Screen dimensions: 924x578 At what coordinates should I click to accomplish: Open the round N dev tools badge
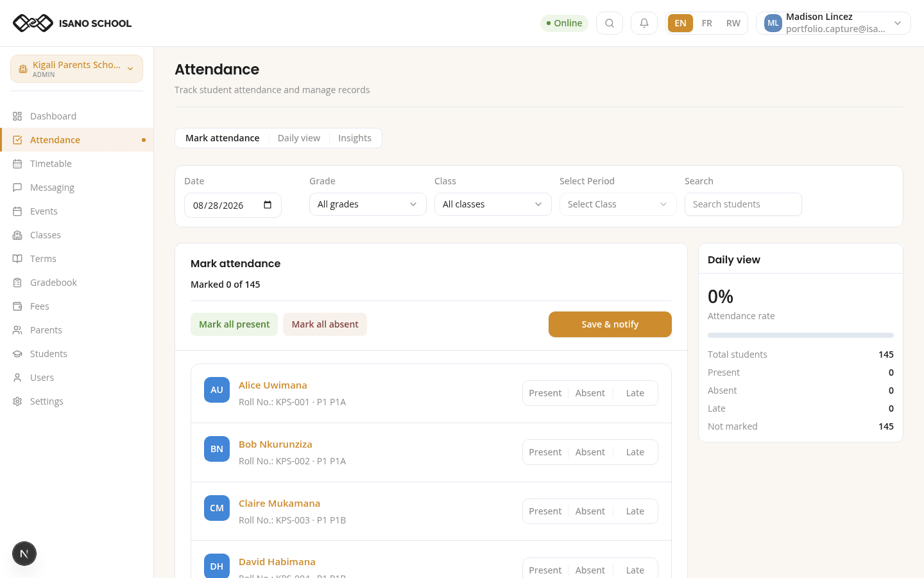[24, 554]
